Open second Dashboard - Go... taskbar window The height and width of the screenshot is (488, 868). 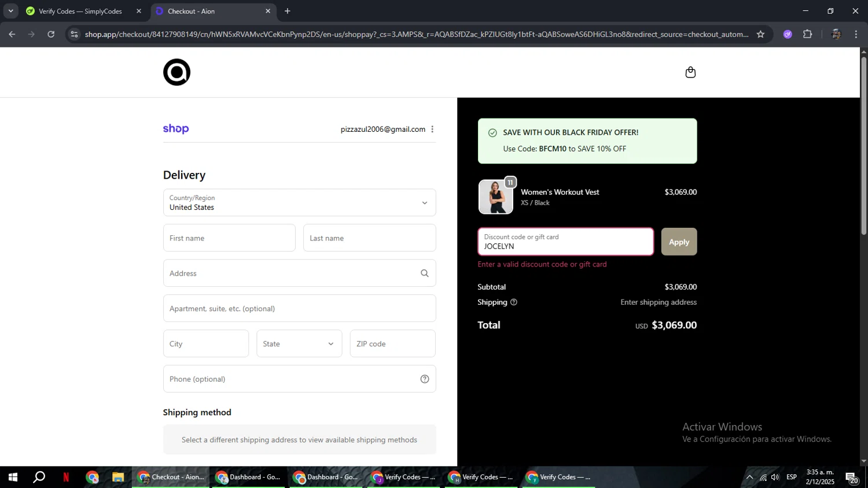pyautogui.click(x=326, y=477)
